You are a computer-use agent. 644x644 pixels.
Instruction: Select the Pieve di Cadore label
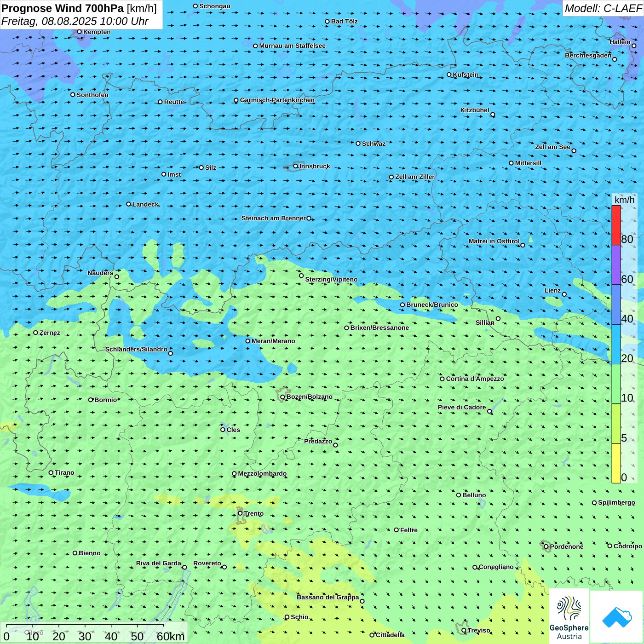[462, 407]
